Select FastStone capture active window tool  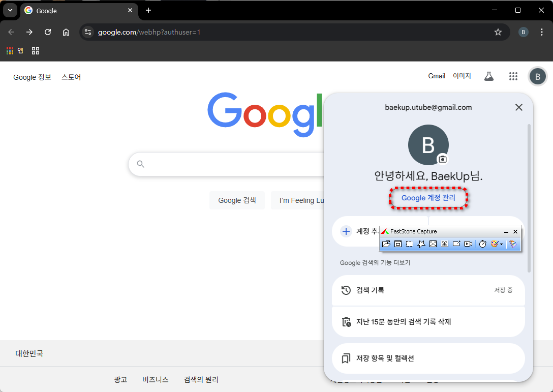(398, 244)
